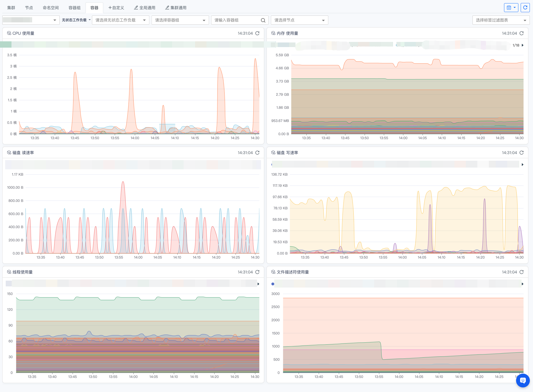
Task: Refresh the 内存 使用量 chart
Action: coord(522,33)
